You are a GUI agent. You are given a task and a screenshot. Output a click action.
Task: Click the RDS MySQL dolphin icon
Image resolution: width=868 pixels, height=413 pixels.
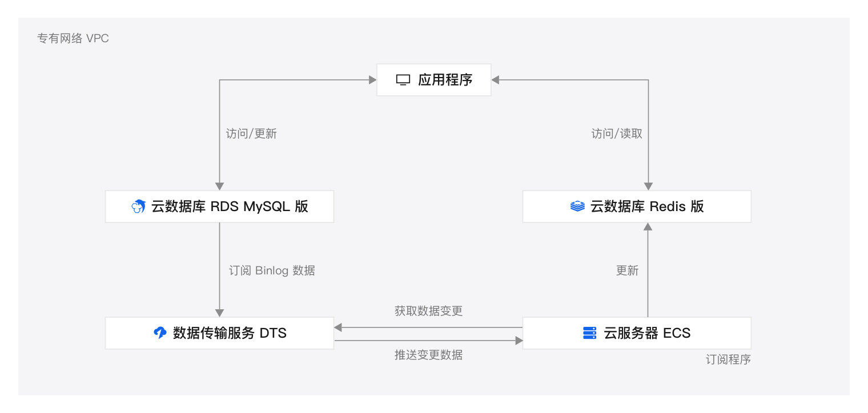pos(138,206)
